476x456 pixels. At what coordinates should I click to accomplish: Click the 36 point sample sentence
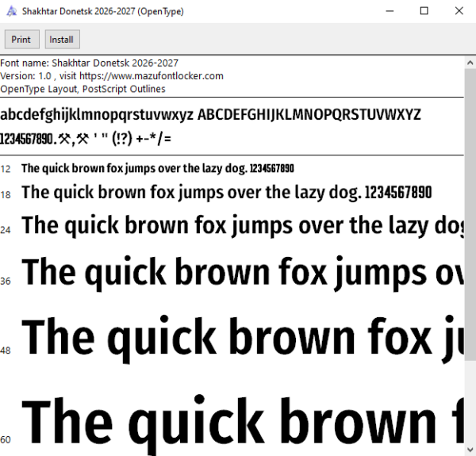click(243, 274)
